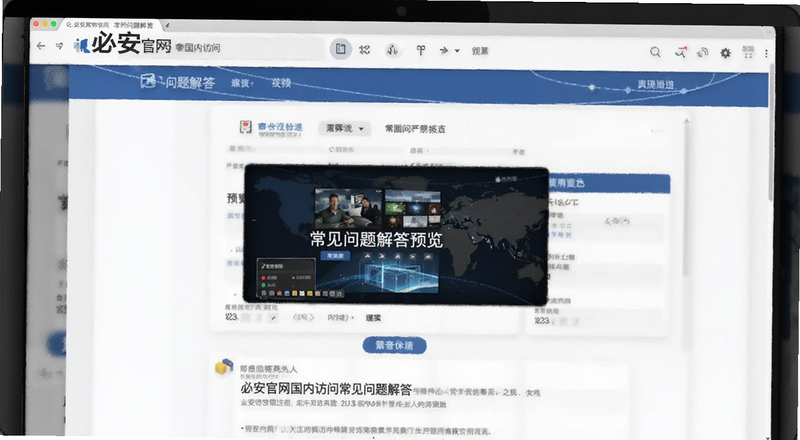Click the video thumbnail showing two people
The image size is (800, 440).
(x=348, y=208)
